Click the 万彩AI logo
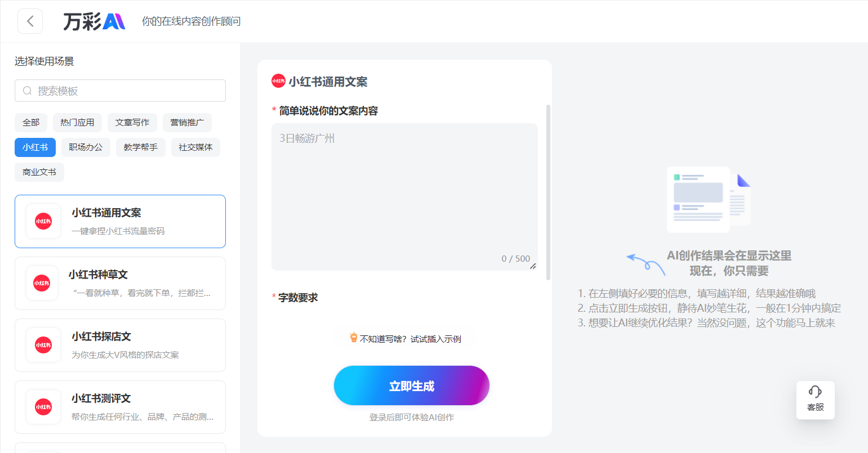868x453 pixels. click(94, 21)
